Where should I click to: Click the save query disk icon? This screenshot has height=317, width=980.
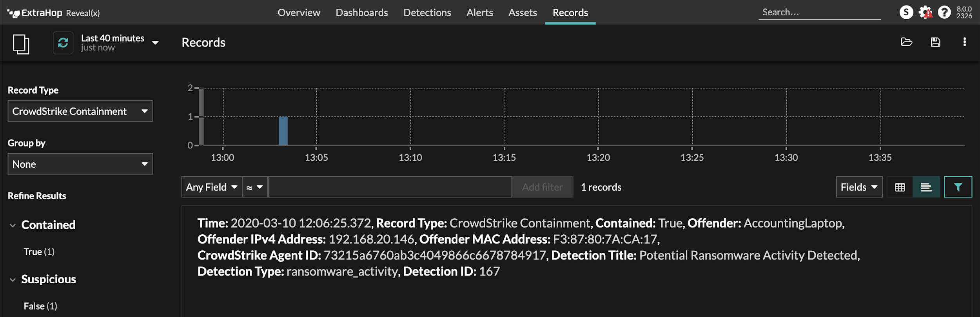(x=935, y=42)
